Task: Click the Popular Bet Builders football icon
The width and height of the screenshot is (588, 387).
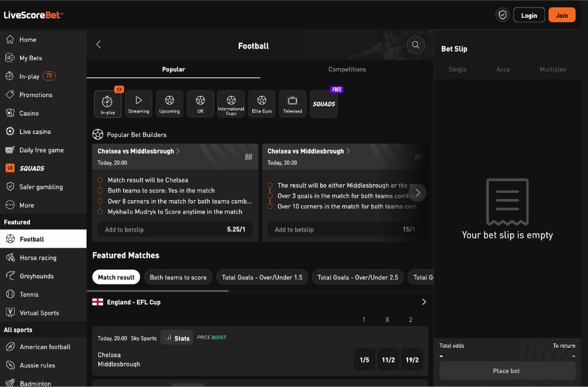Action: (98, 135)
